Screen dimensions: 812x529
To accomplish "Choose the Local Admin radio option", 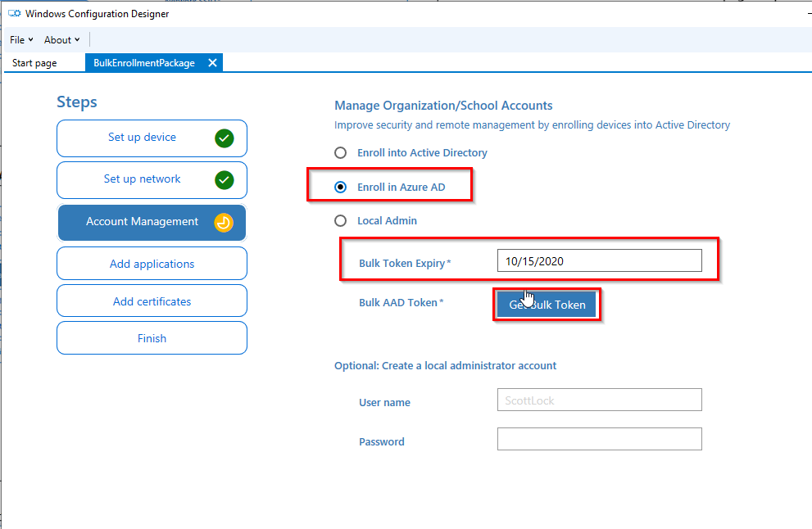I will pyautogui.click(x=340, y=221).
